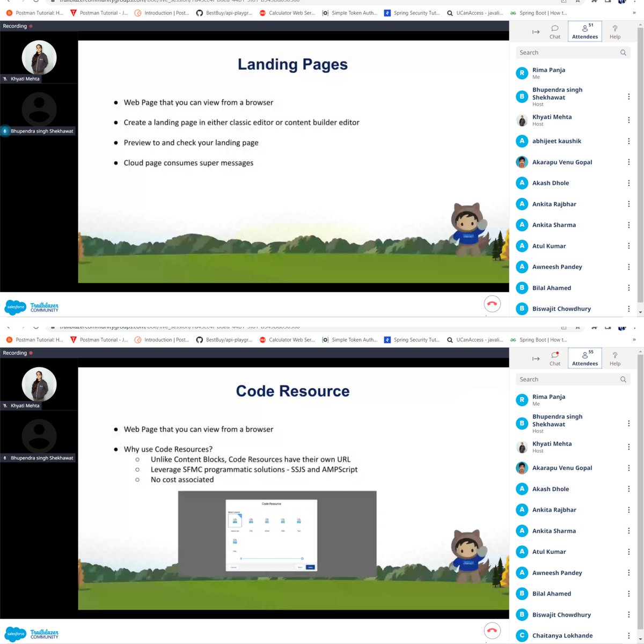
Task: Click Bhupendra active mic icon, Landing Pages window
Action: click(x=5, y=131)
